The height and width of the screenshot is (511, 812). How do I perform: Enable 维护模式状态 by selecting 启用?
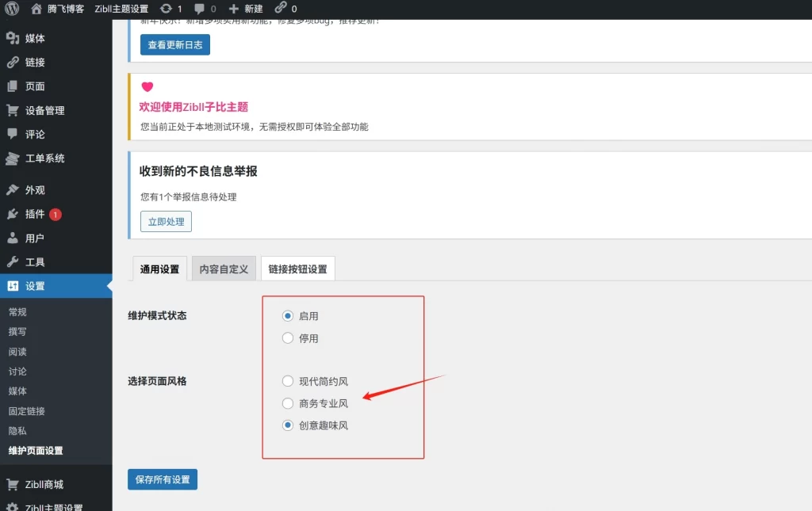tap(288, 315)
